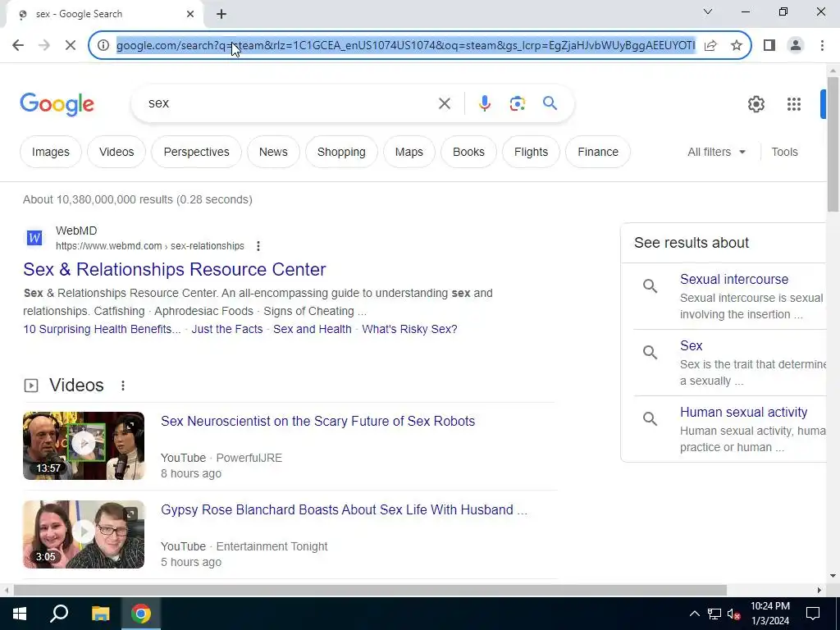
Task: Open network status tray icon
Action: pyautogui.click(x=714, y=614)
